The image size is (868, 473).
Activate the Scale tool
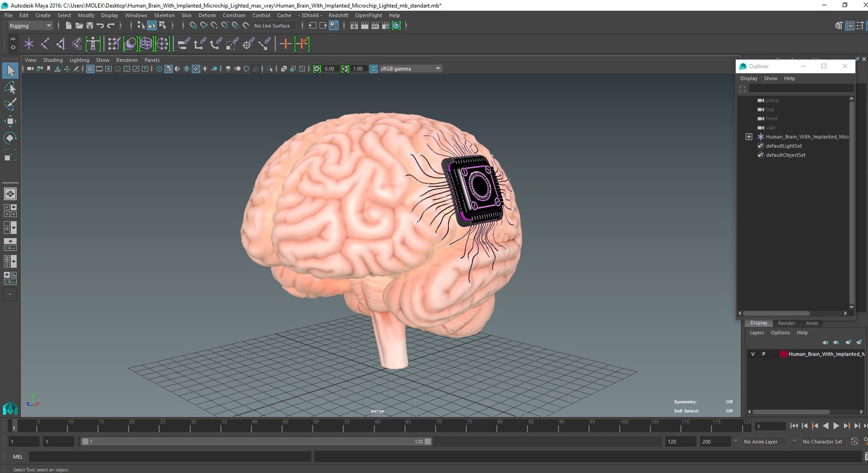pyautogui.click(x=10, y=155)
